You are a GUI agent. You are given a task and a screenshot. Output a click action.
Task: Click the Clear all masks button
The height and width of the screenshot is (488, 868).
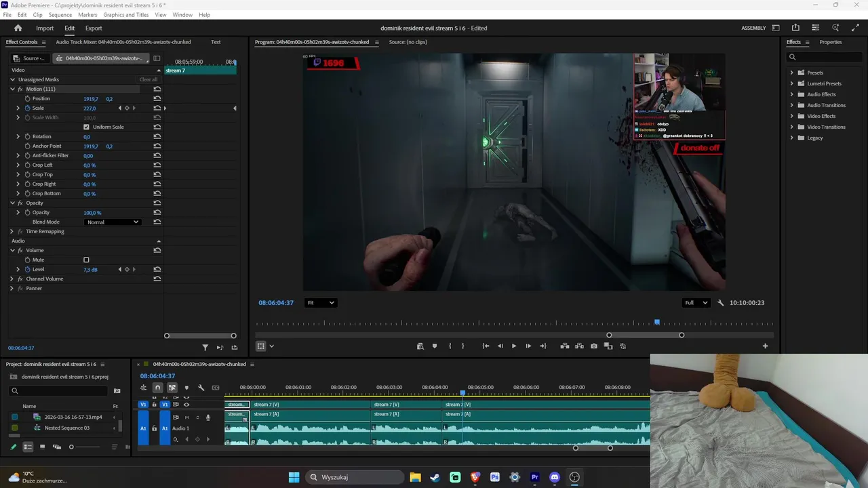149,79
